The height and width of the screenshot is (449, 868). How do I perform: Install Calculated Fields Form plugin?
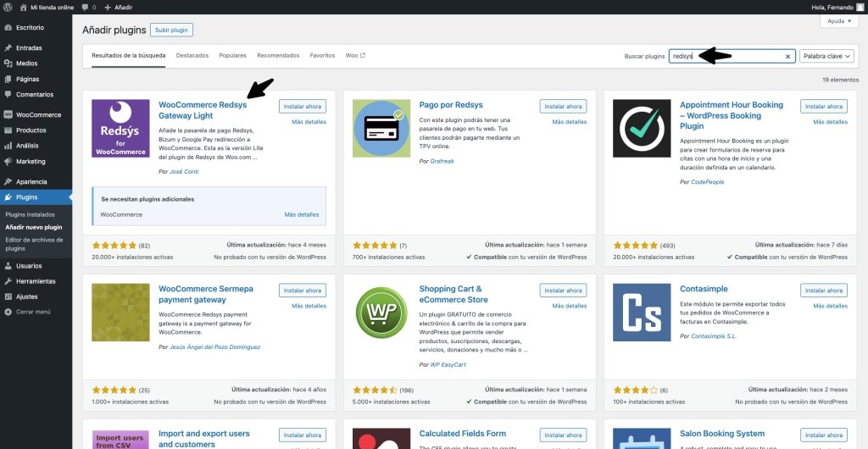[x=563, y=435]
